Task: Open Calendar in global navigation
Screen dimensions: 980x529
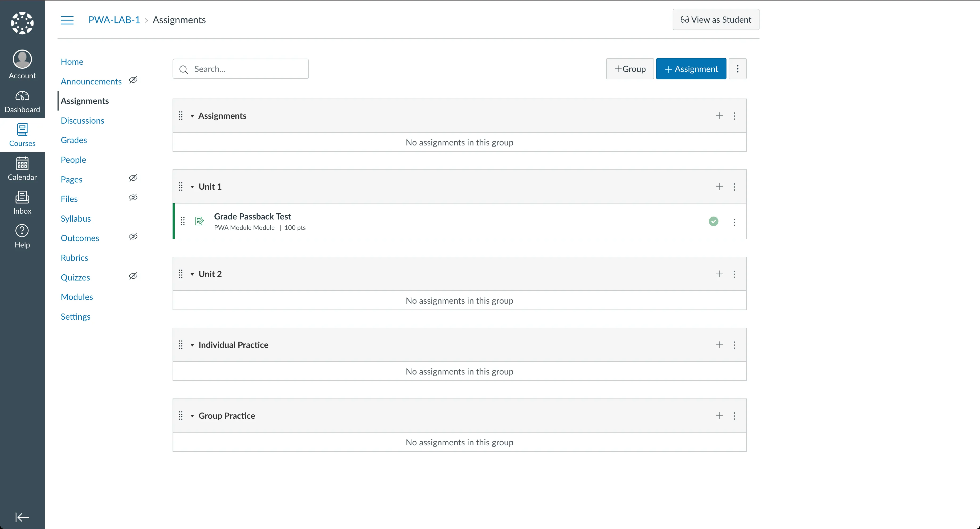Action: tap(22, 169)
